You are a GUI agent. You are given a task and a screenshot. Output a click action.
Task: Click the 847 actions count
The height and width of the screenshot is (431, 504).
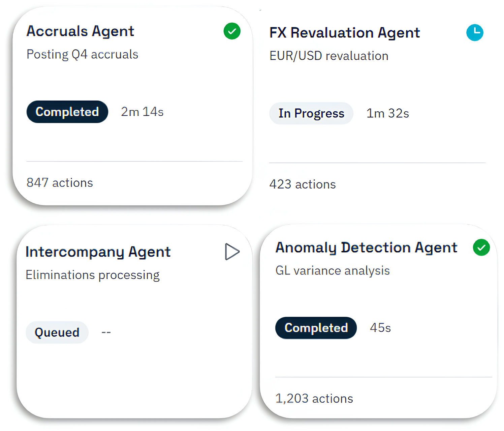pyautogui.click(x=60, y=183)
